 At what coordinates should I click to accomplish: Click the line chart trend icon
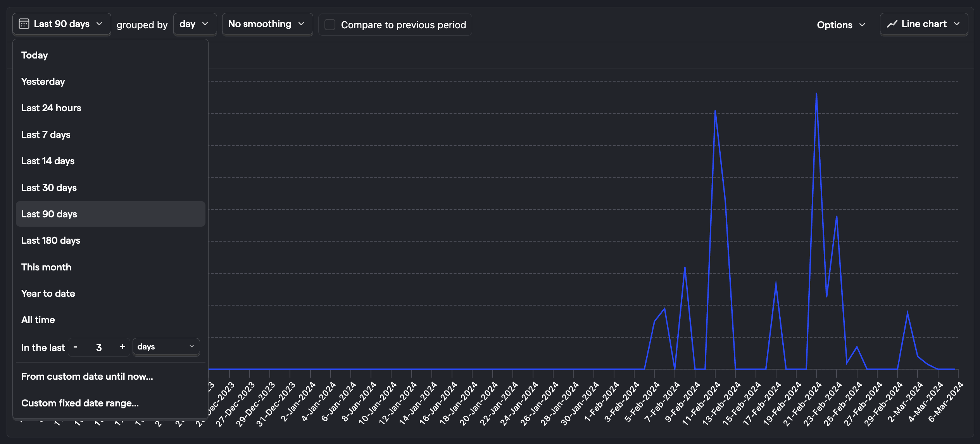pos(892,24)
